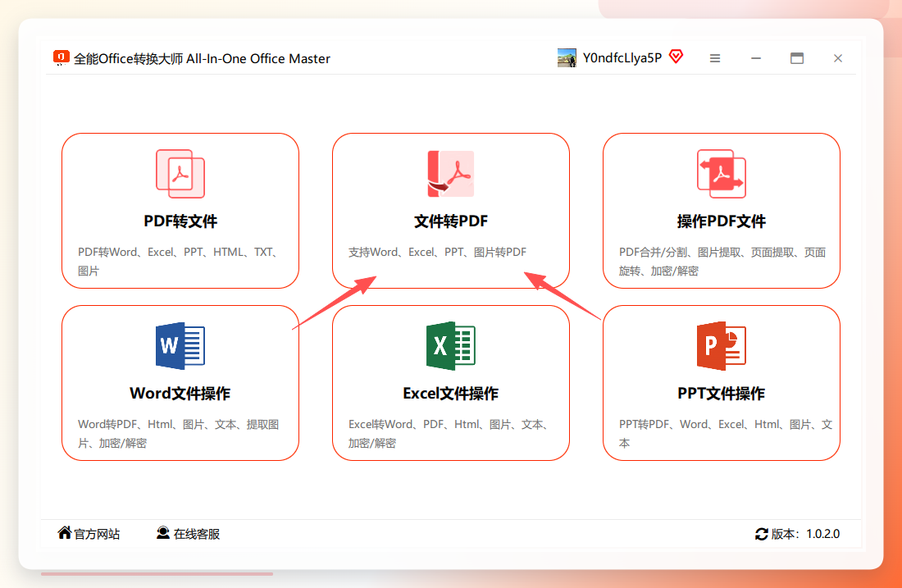
Task: Click the app logo in title bar
Action: coord(61,58)
